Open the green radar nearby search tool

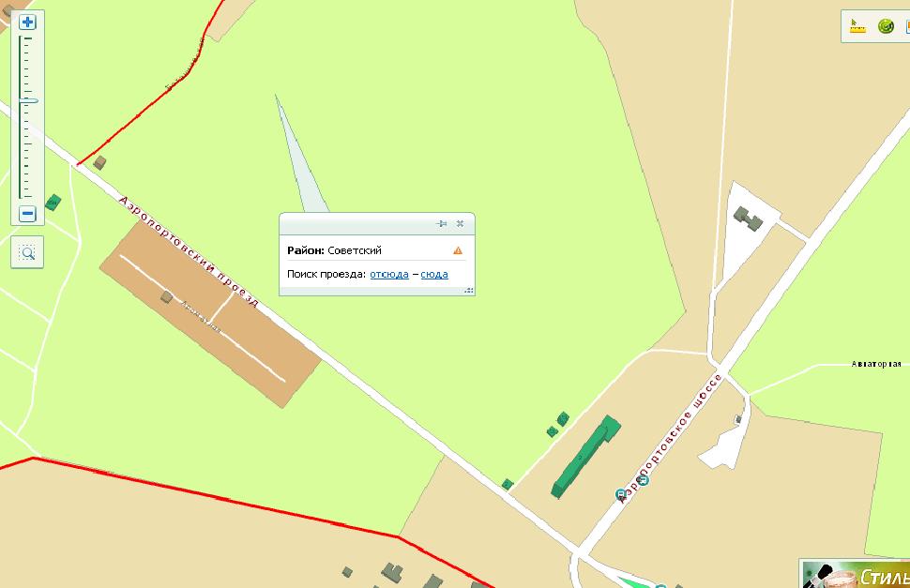coord(886,26)
